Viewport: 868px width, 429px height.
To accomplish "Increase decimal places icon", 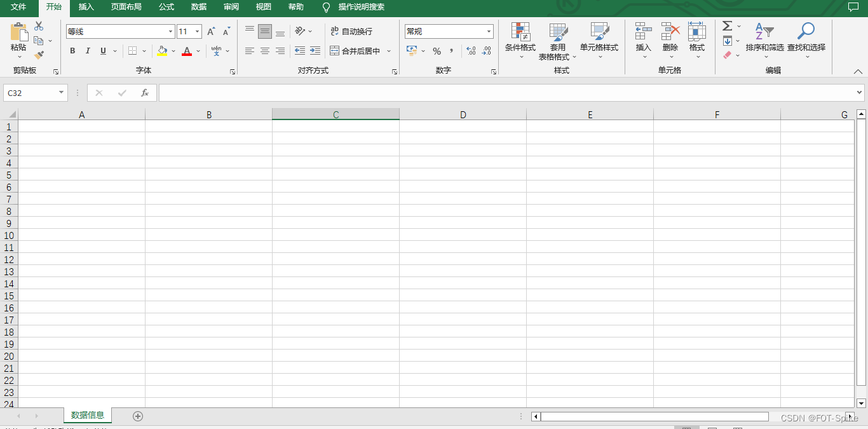I will 471,51.
